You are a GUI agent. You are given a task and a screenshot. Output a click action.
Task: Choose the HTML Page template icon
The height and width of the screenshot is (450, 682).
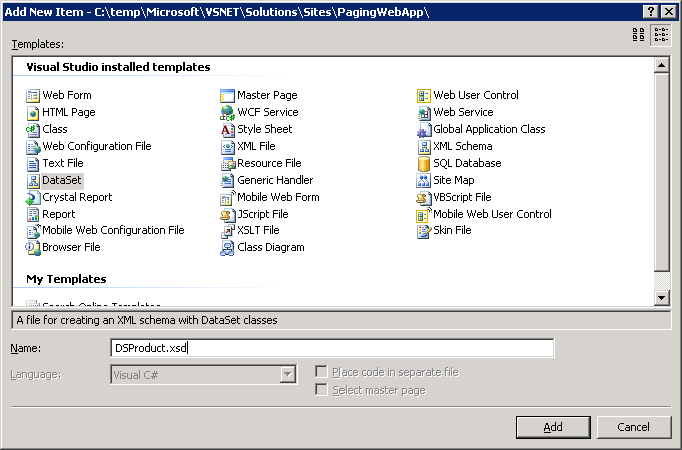[x=33, y=112]
